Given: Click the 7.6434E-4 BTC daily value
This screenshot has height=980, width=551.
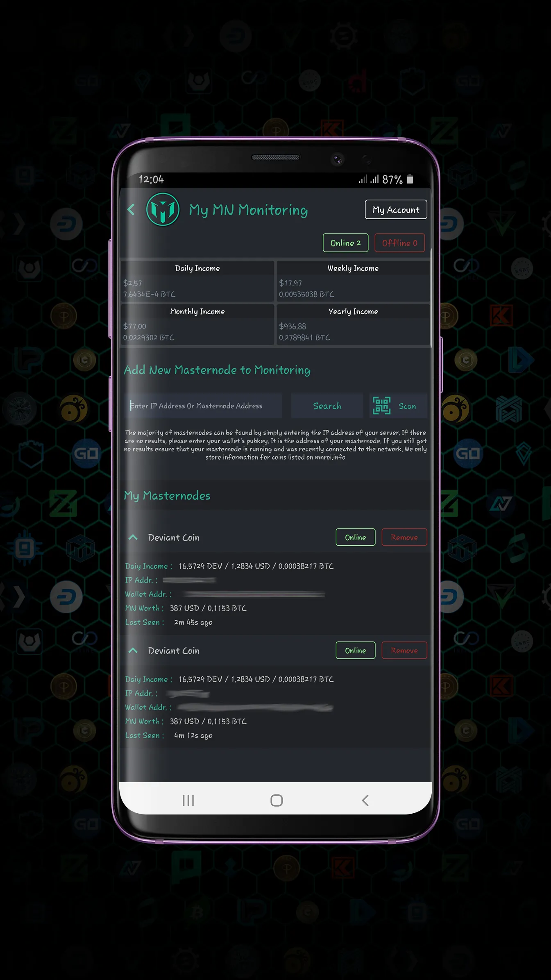Looking at the screenshot, I should coord(149,295).
